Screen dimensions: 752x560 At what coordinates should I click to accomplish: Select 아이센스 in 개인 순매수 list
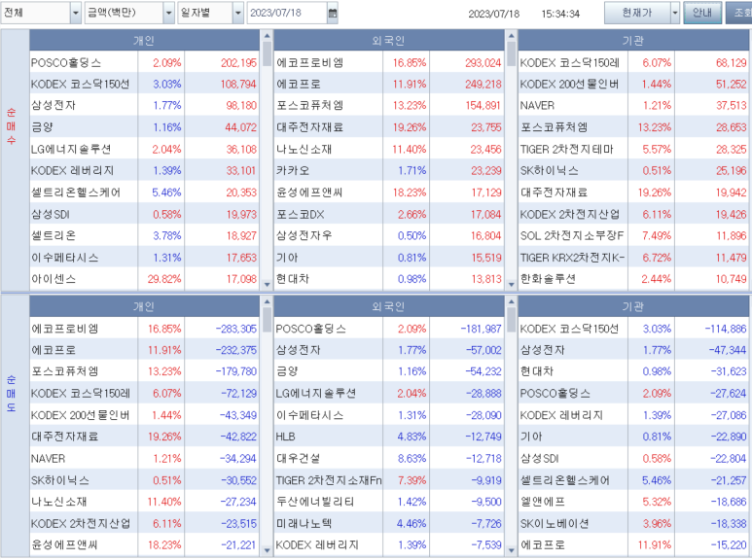54,279
